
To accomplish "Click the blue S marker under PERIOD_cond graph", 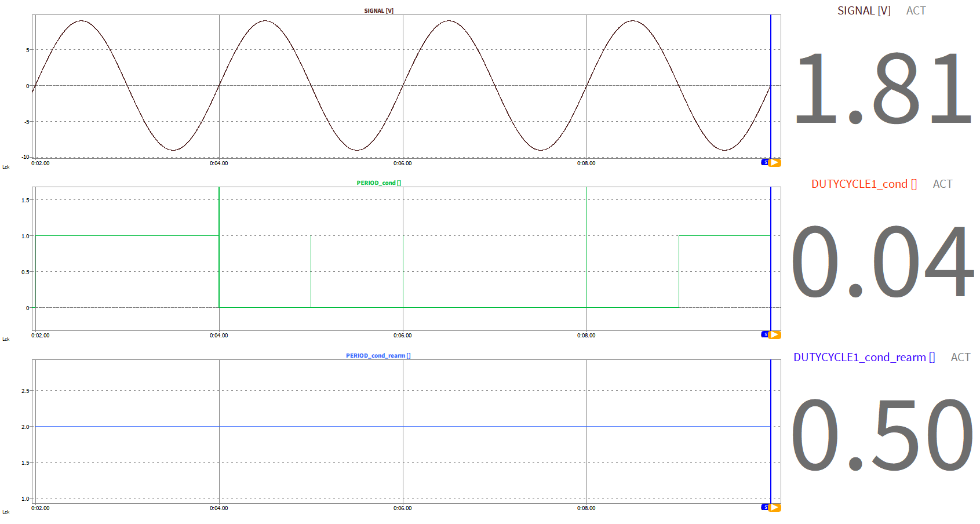I will click(x=765, y=334).
